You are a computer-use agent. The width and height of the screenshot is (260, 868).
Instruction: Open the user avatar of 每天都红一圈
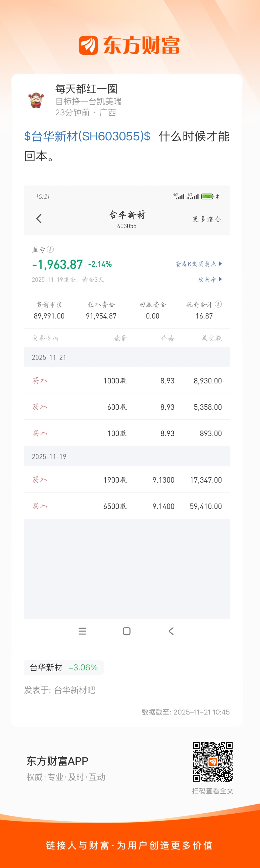click(36, 100)
